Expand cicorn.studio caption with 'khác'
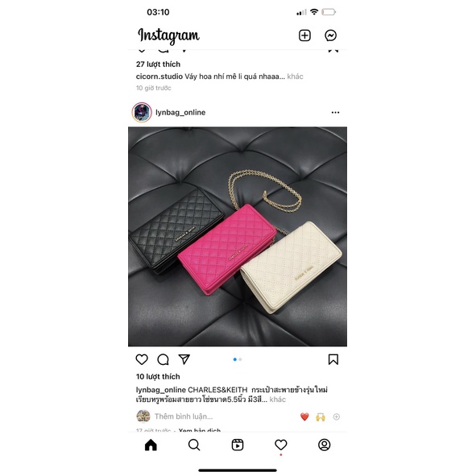 click(x=295, y=77)
